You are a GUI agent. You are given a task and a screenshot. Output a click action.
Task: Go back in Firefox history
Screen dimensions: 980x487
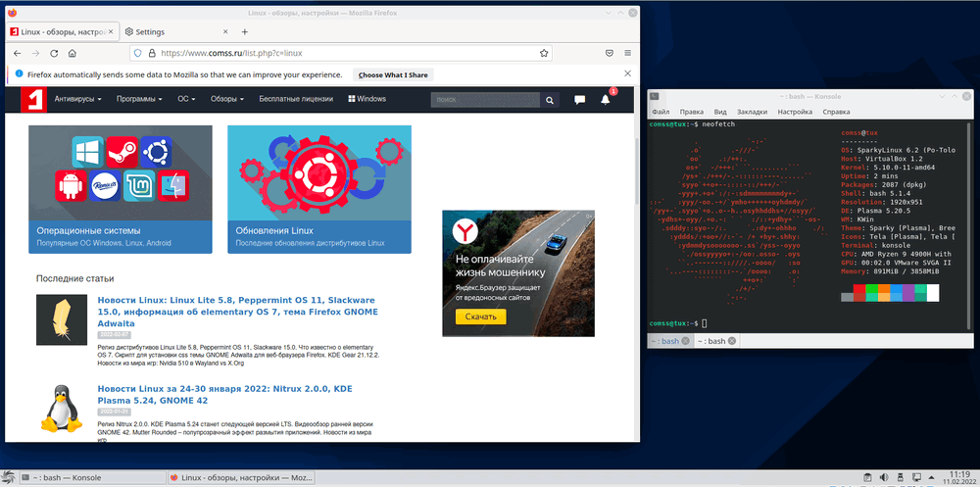point(17,53)
